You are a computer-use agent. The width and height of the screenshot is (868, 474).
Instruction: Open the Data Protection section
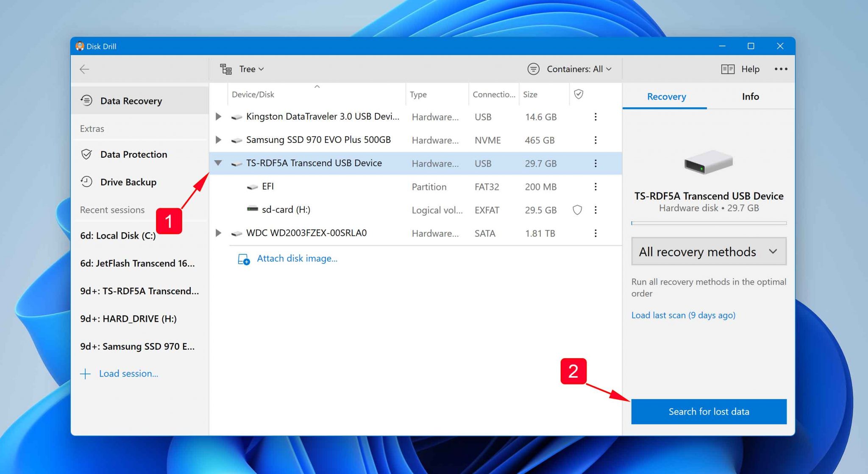tap(133, 154)
